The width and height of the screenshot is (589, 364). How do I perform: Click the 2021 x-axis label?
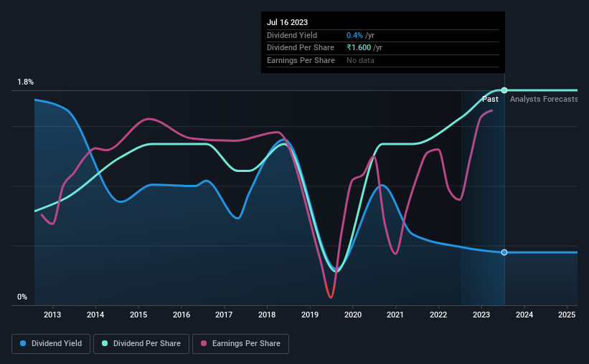pyautogui.click(x=395, y=315)
